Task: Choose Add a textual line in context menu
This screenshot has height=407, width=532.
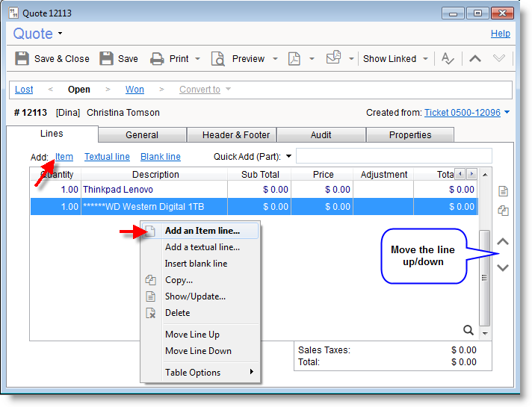Action: click(202, 247)
